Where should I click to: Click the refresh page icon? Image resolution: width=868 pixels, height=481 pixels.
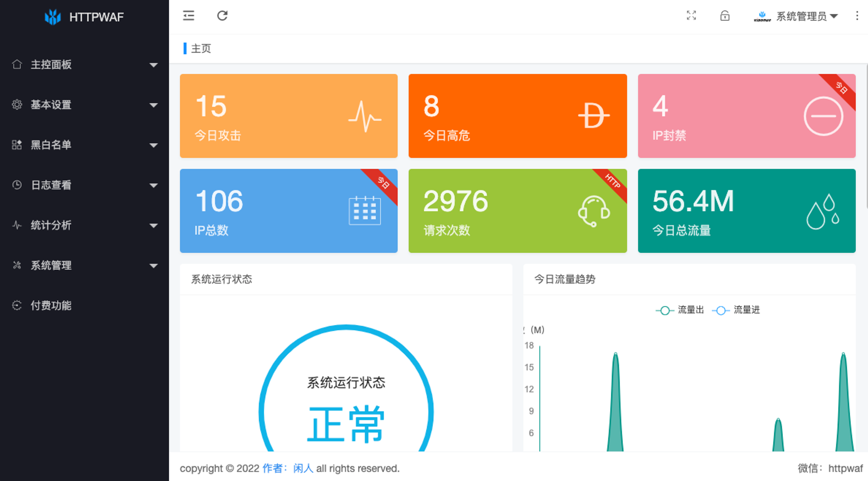(x=222, y=16)
